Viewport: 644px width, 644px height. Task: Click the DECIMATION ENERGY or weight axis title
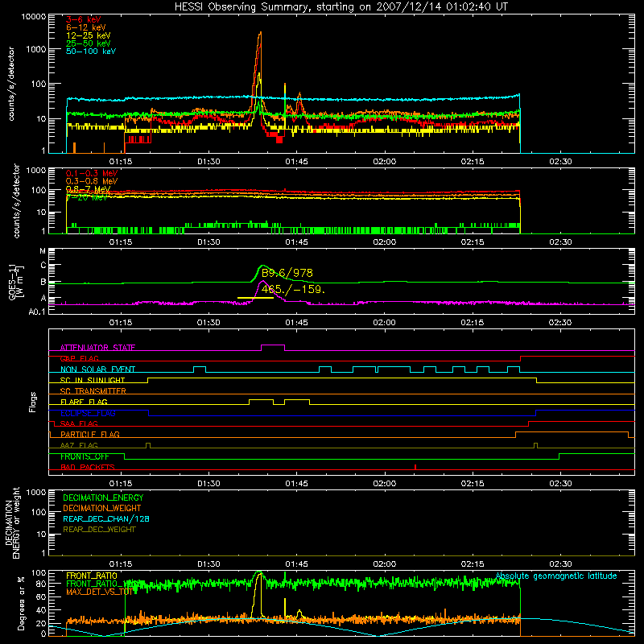pos(12,522)
